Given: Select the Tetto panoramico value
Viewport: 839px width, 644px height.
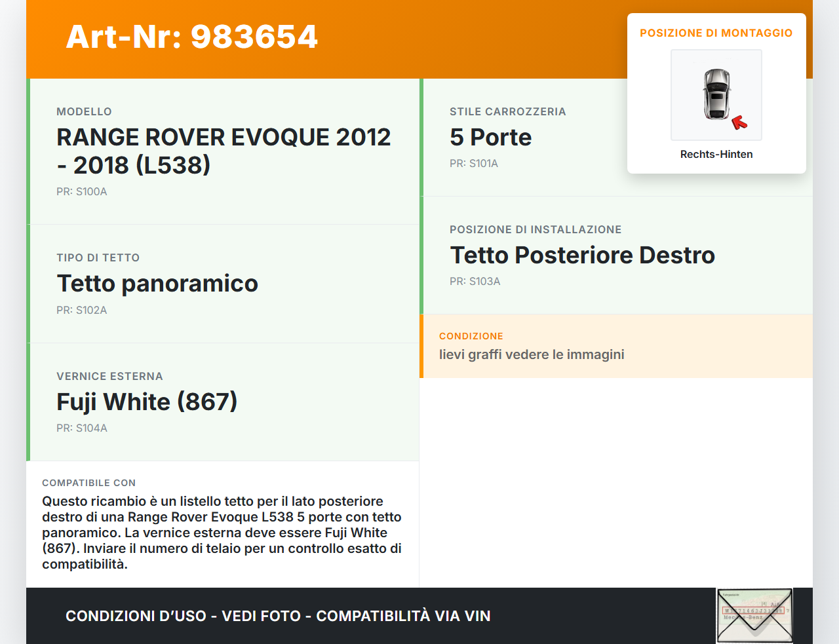Looking at the screenshot, I should point(157,283).
